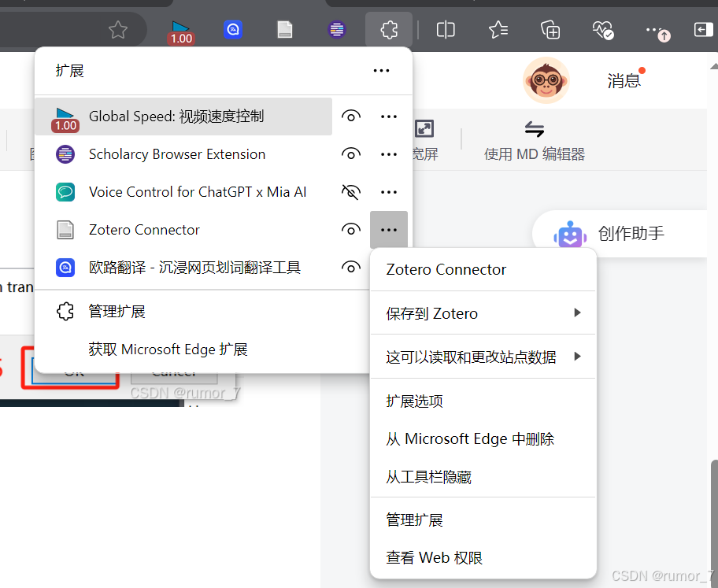
Task: Expand 保存到 Zotero submenu
Action: click(483, 313)
